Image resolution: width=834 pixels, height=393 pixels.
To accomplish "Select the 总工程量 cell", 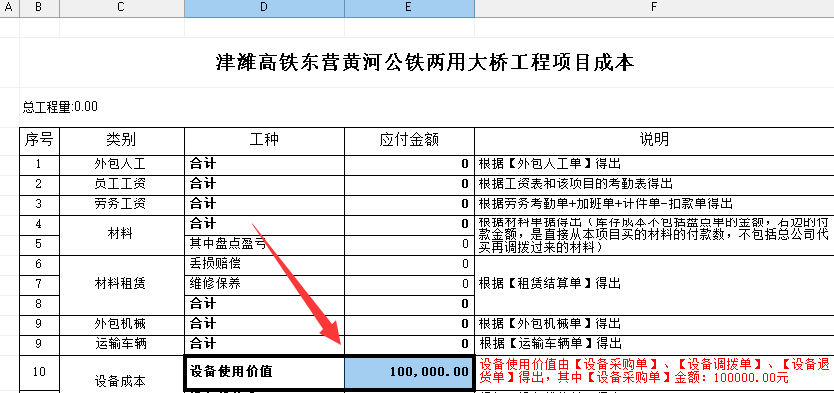I will point(60,107).
